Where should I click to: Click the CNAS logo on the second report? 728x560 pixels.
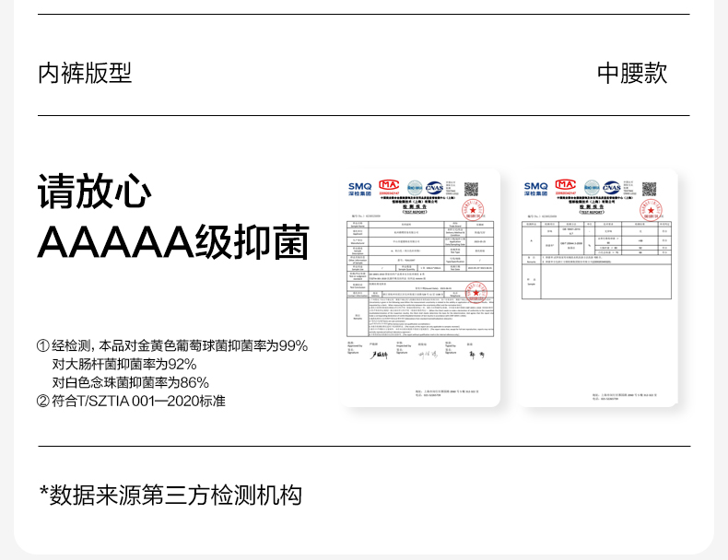pos(612,188)
